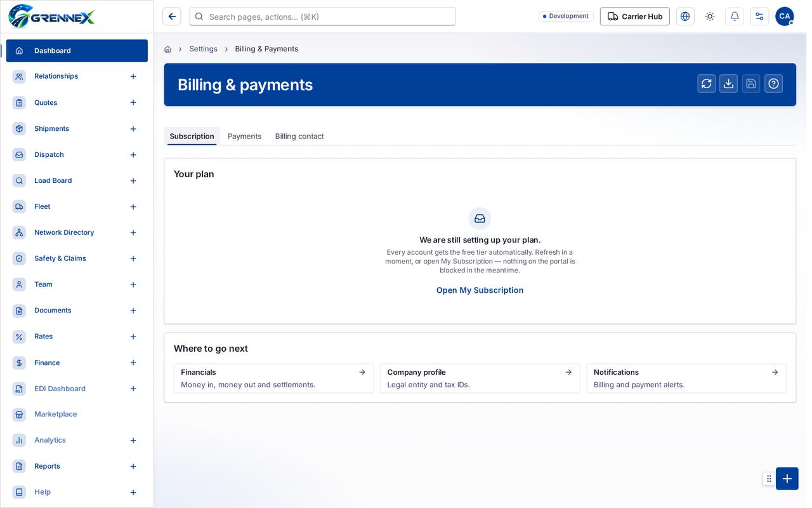
Task: Expand the Relationships sidebar section
Action: [133, 76]
